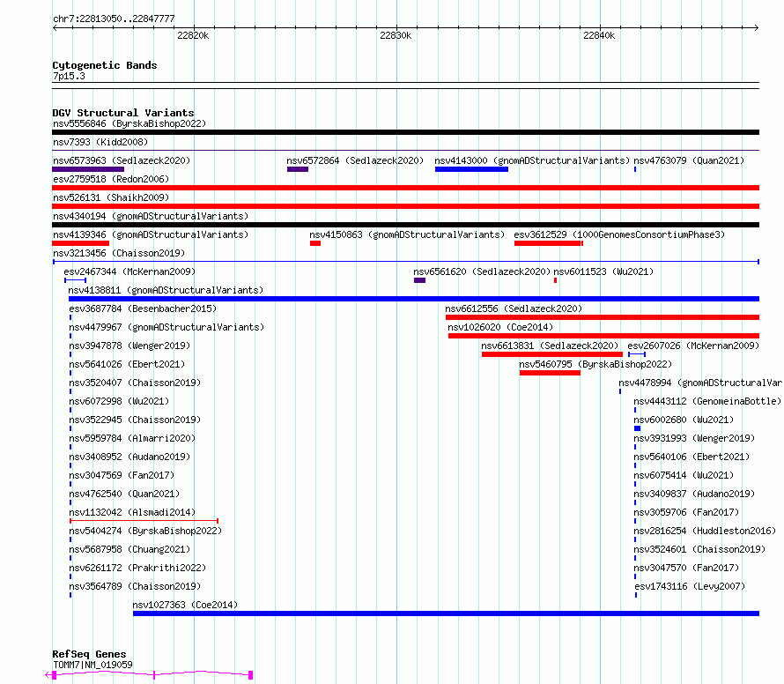Image resolution: width=784 pixels, height=684 pixels.
Task: Click the red line of nsv1132042 (Alsmadi2014)
Action: click(144, 521)
